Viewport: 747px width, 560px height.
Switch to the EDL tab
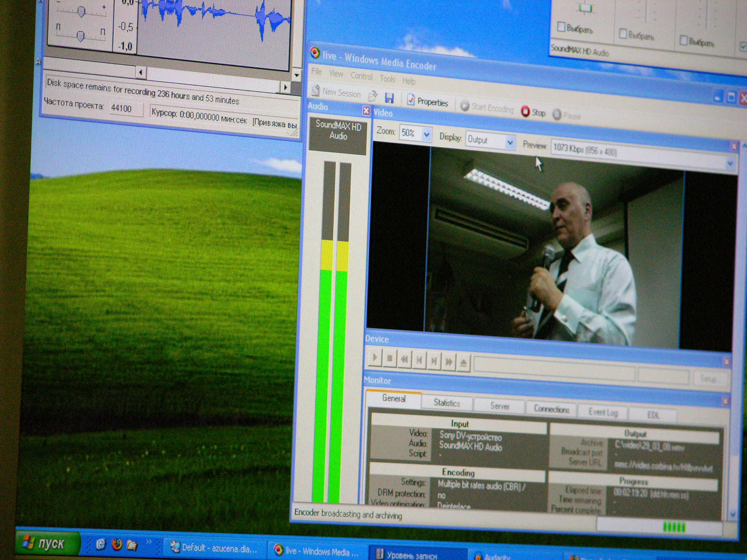pos(653,415)
